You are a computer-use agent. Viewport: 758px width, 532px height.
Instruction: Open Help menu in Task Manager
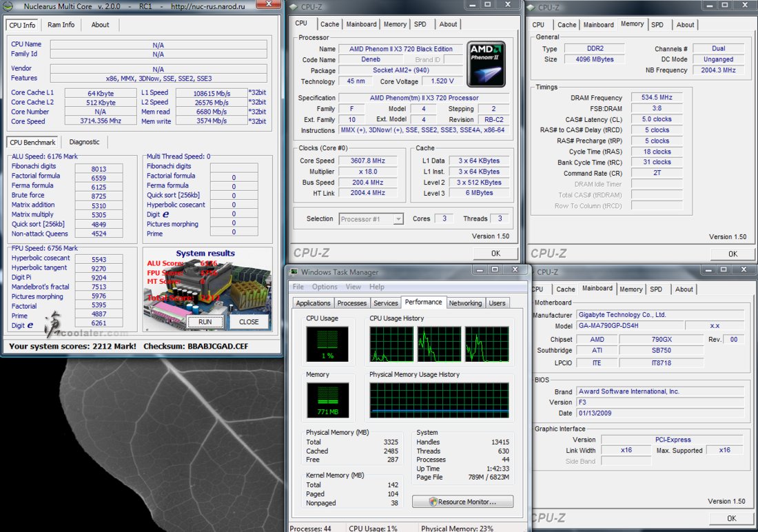[x=376, y=287]
